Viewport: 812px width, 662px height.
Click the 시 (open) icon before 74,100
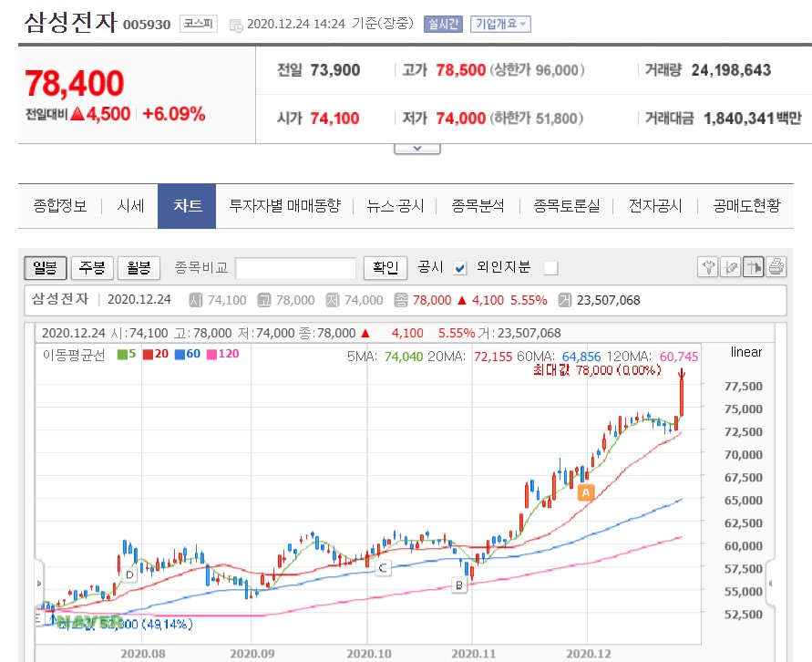pyautogui.click(x=196, y=300)
